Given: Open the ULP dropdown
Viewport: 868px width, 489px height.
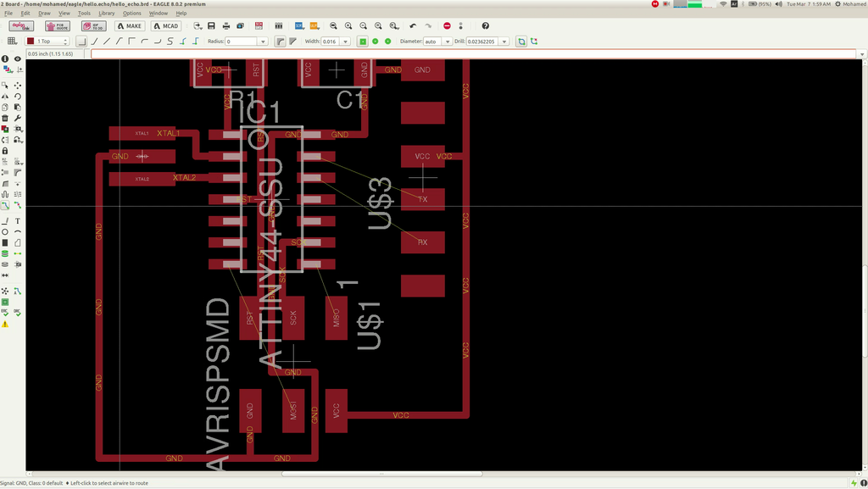Looking at the screenshot, I should coord(314,26).
